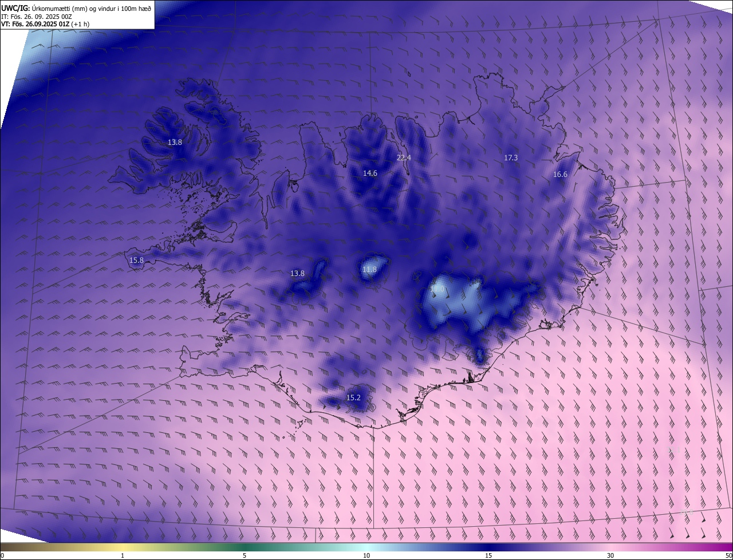
Task: Click the '10' tick on the colour scale
Action: (x=366, y=555)
